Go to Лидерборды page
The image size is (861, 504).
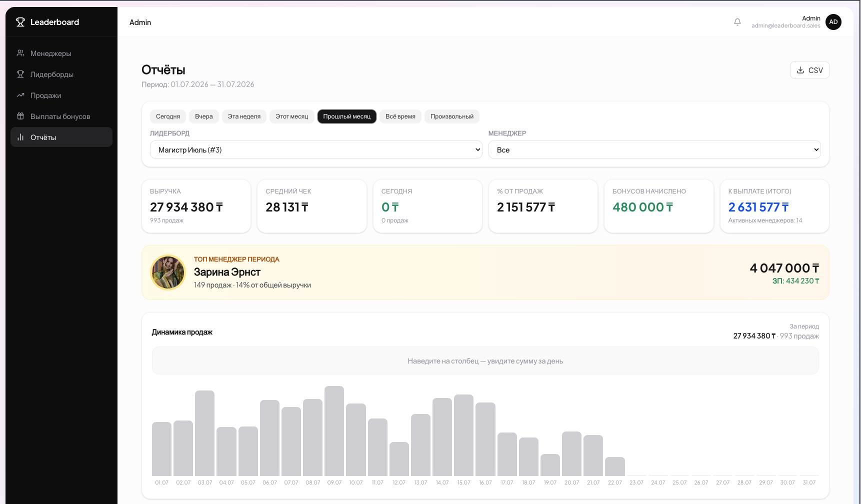click(61, 74)
